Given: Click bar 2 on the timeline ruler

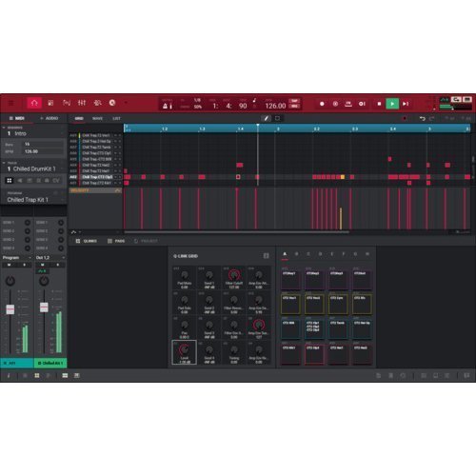Looking at the screenshot, I should point(278,129).
